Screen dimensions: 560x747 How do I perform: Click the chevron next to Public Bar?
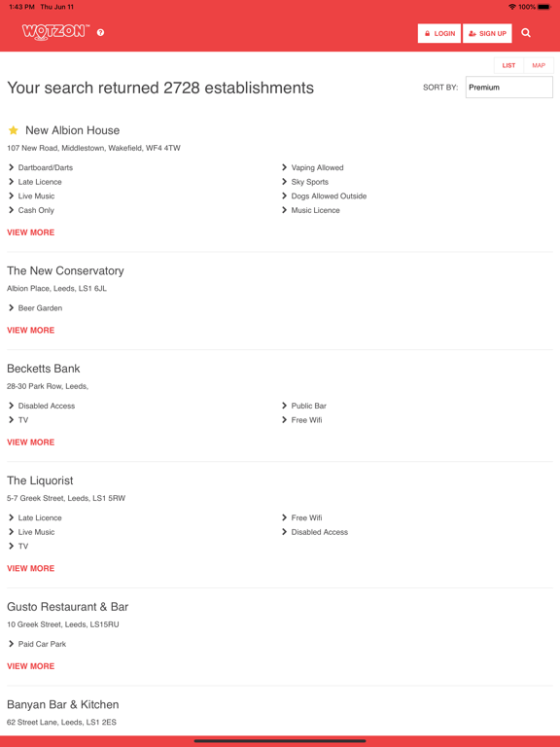click(284, 406)
